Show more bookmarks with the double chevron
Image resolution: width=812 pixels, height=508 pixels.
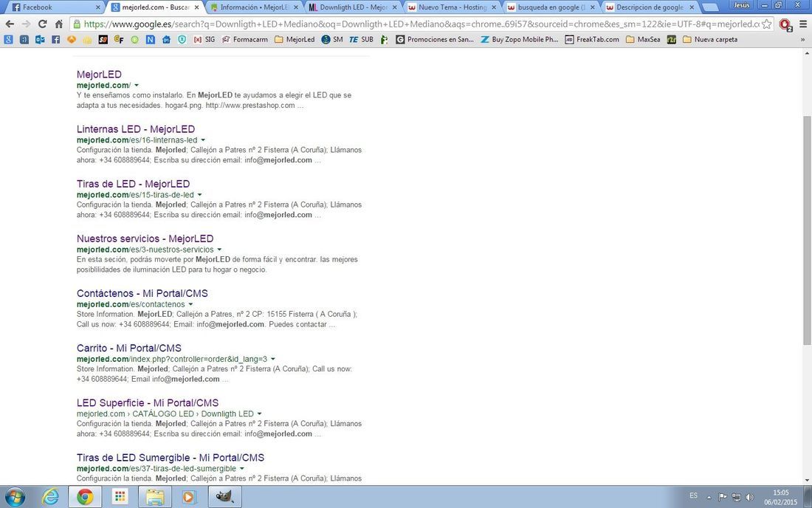click(802, 39)
